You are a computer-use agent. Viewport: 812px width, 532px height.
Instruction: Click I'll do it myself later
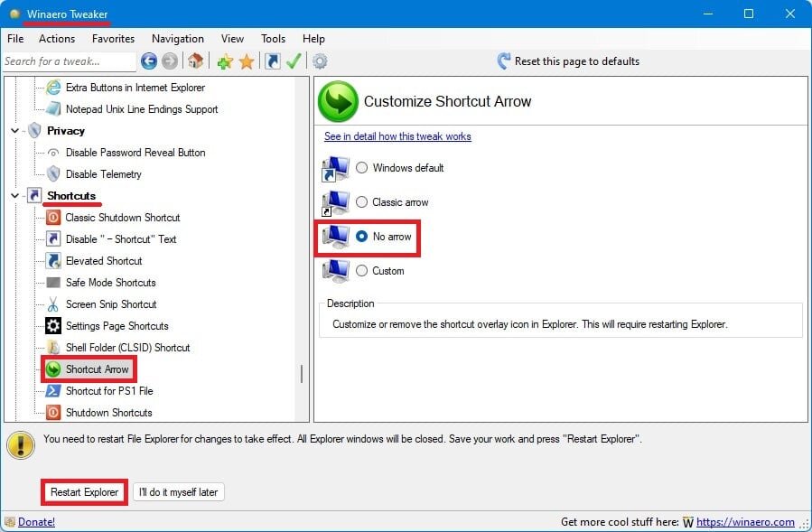179,492
